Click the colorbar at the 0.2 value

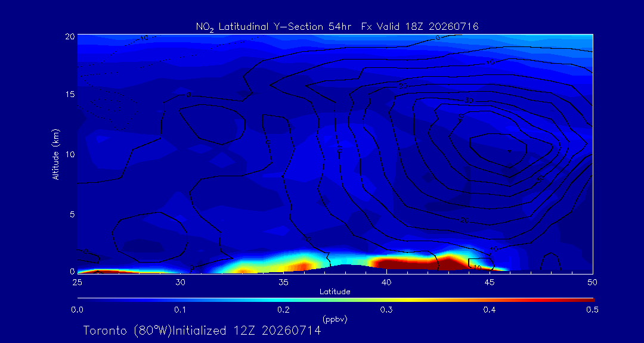[284, 300]
